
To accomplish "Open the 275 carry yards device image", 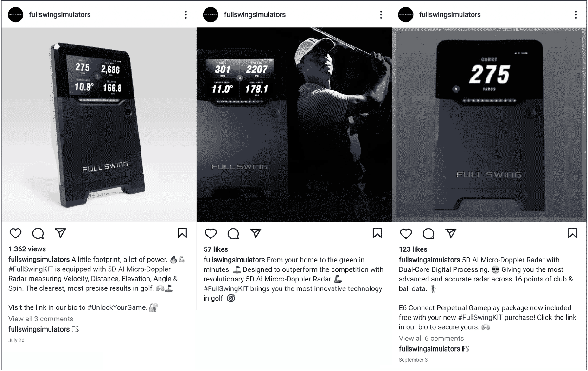I will point(489,124).
